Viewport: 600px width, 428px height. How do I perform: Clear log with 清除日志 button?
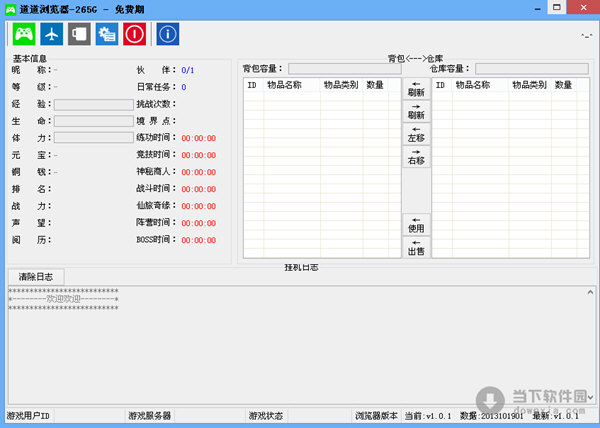point(36,276)
